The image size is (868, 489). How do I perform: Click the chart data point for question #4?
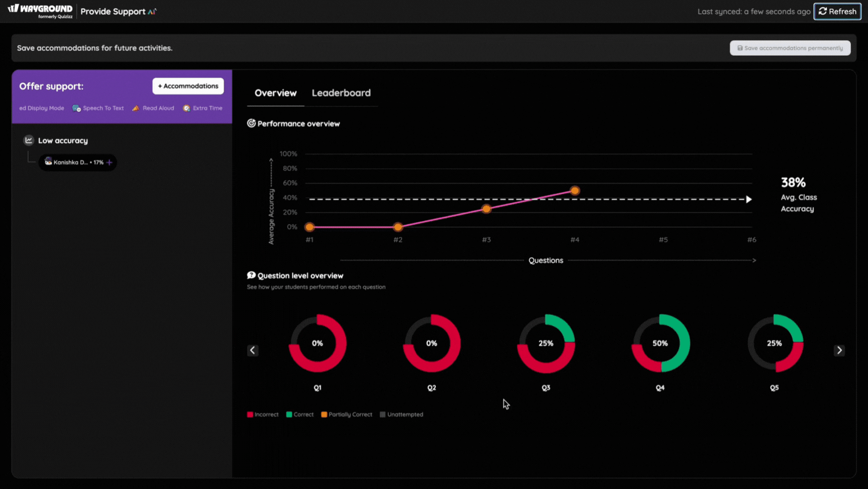(x=575, y=191)
